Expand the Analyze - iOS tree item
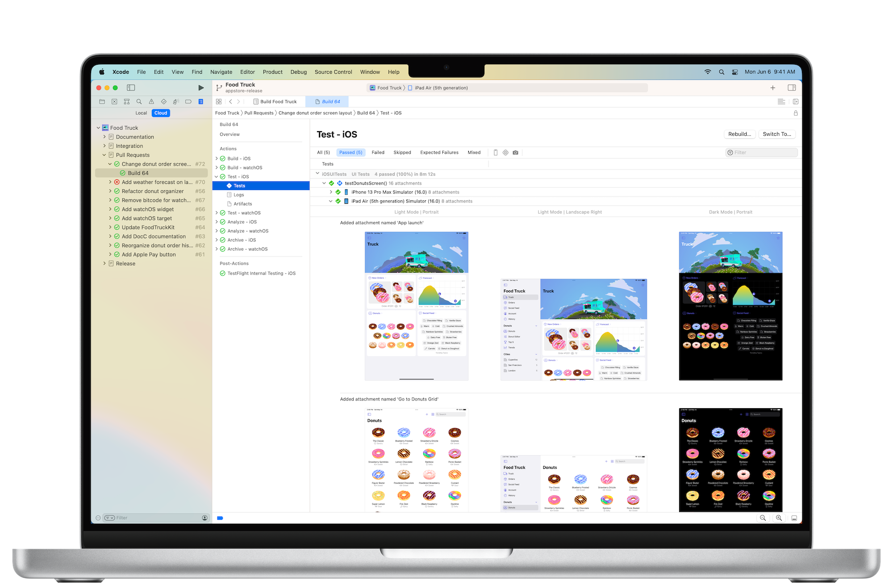Image resolution: width=893 pixels, height=588 pixels. coord(217,222)
